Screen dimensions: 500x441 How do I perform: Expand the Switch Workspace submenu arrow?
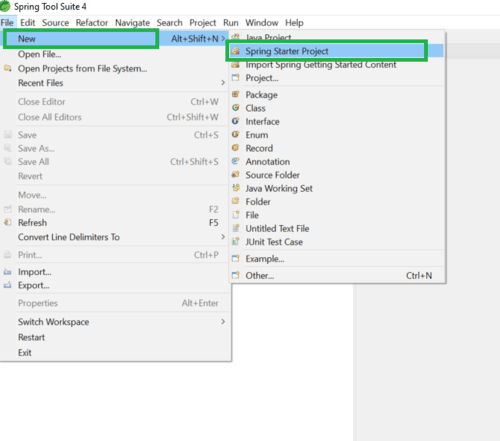point(223,322)
